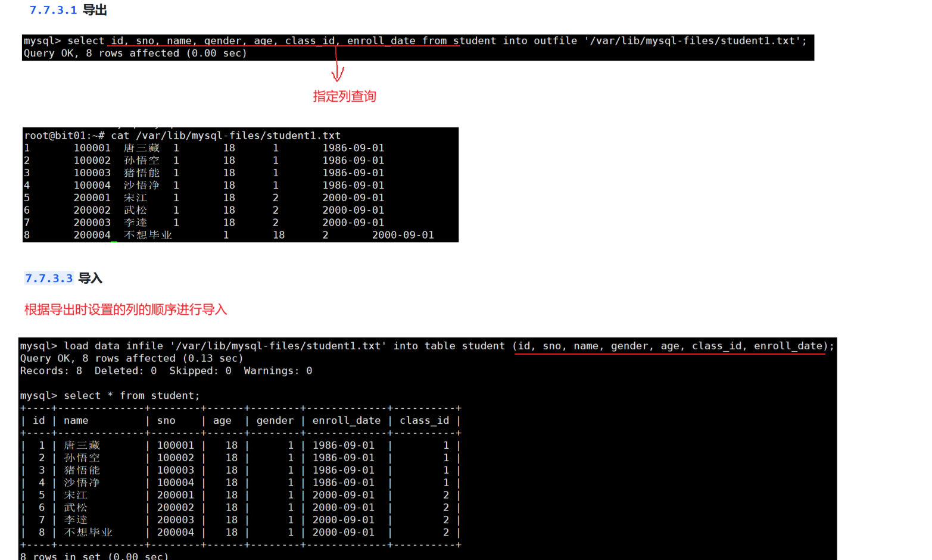Screen dimensions: 932x560
Task: Click "孙悟空" in the cat output
Action: tap(142, 161)
